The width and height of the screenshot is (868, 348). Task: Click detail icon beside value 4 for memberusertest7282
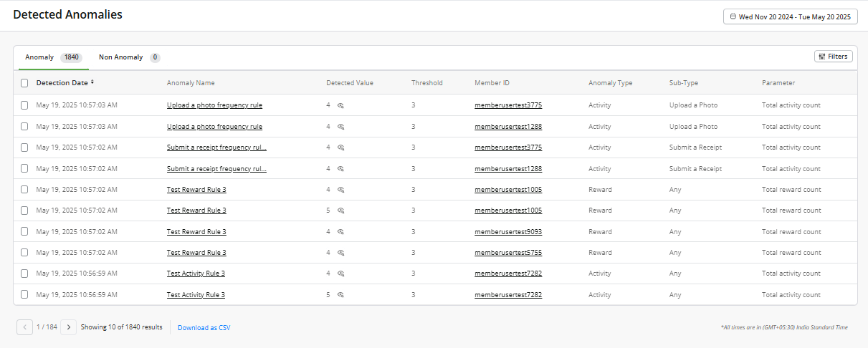pyautogui.click(x=341, y=274)
